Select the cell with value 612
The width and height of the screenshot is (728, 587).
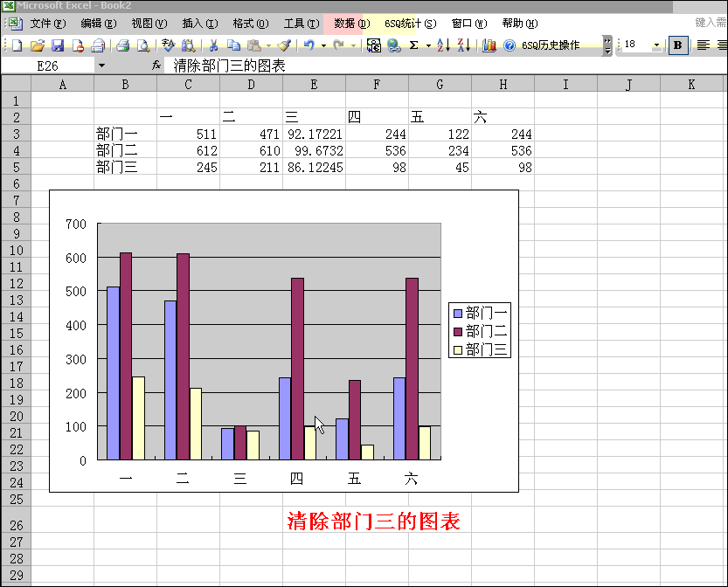(x=188, y=150)
